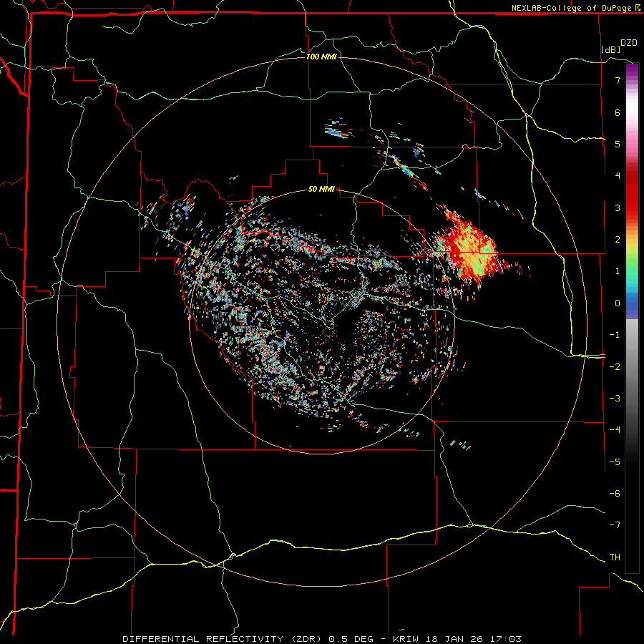Click the -2 value on color scale
Image resolution: width=644 pixels, height=644 pixels.
(x=615, y=366)
